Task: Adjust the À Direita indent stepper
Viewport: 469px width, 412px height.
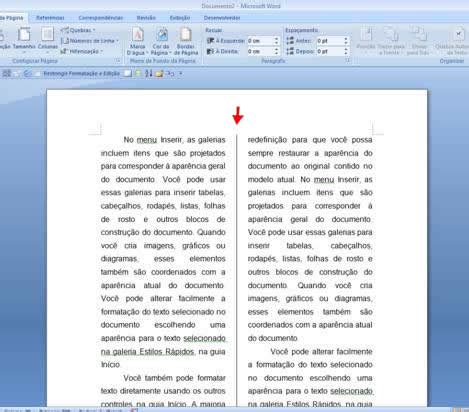Action: 276,51
